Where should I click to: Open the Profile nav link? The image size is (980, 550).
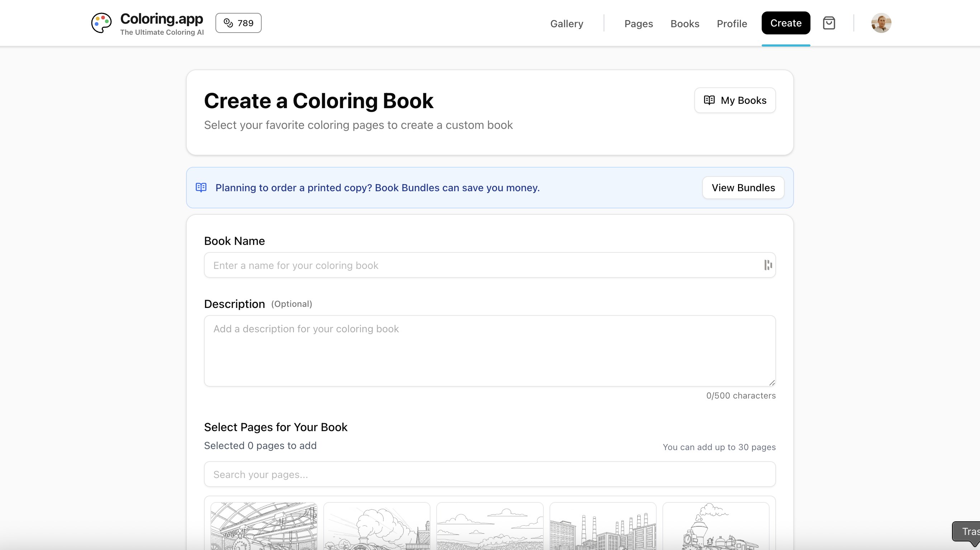coord(732,24)
